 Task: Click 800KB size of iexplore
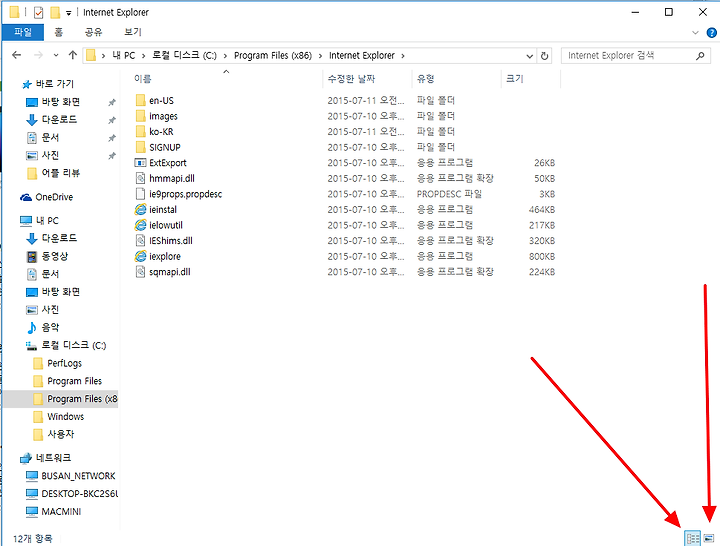pyautogui.click(x=542, y=257)
